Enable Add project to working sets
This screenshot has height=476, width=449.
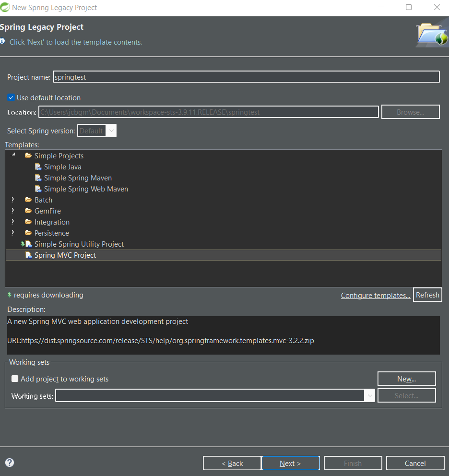14,379
